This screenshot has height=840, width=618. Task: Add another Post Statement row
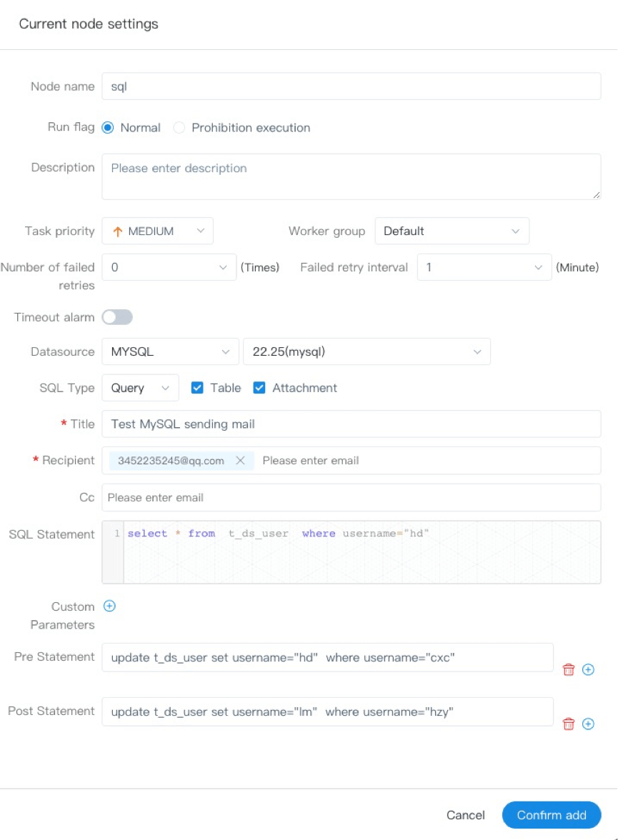pos(588,724)
